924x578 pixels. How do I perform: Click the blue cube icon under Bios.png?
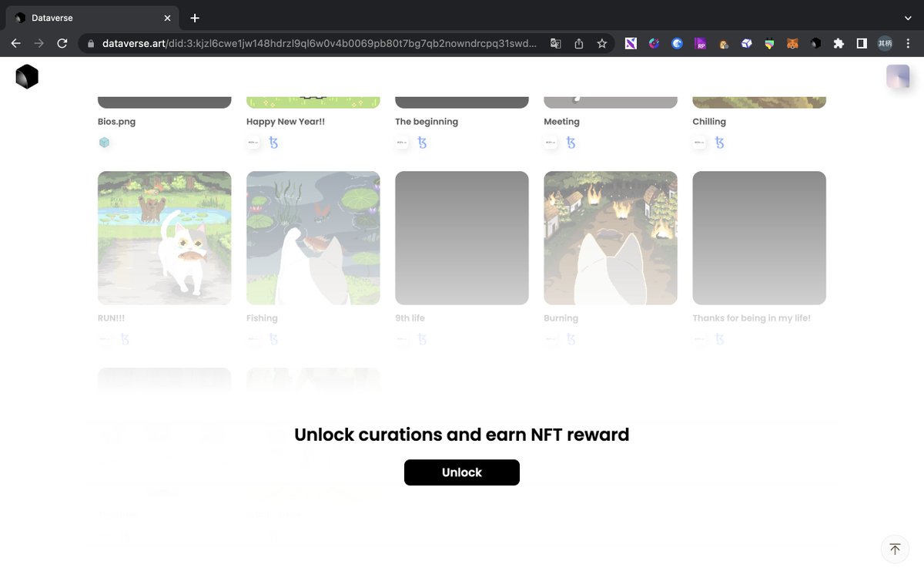[x=104, y=142]
